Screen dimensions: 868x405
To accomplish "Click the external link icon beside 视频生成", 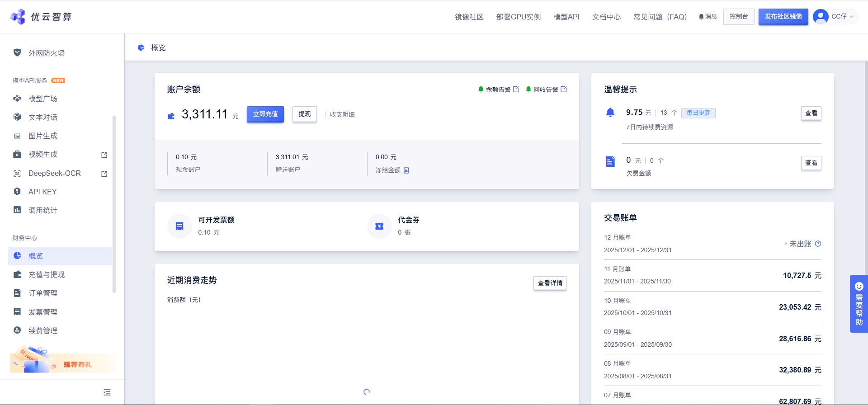I will (104, 155).
